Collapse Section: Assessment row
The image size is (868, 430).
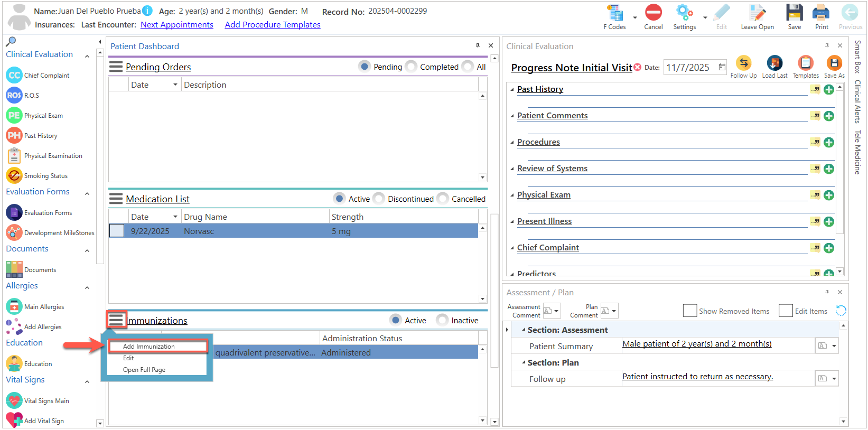pyautogui.click(x=524, y=330)
